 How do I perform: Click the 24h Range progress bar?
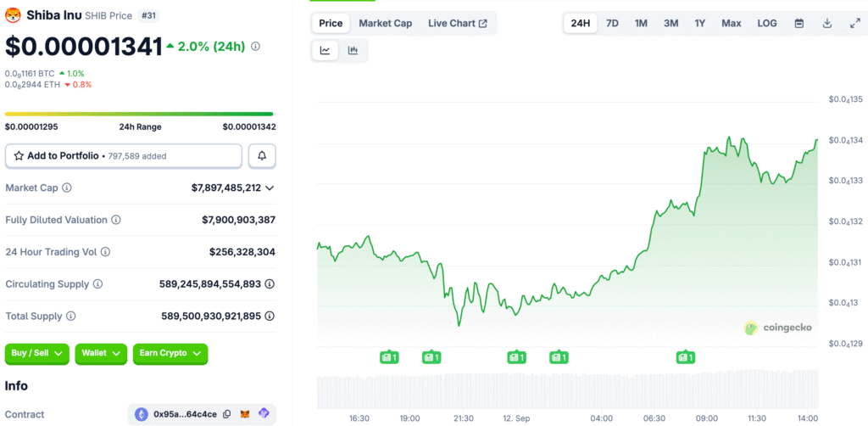click(139, 114)
